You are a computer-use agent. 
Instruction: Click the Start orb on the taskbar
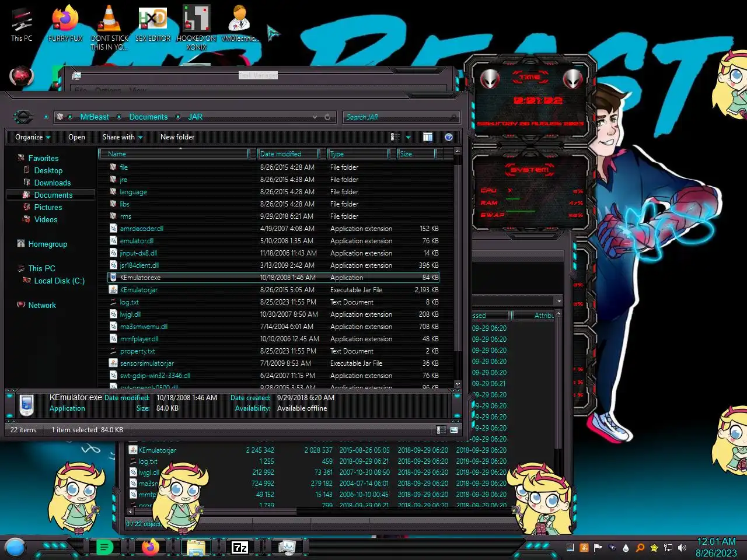point(15,547)
